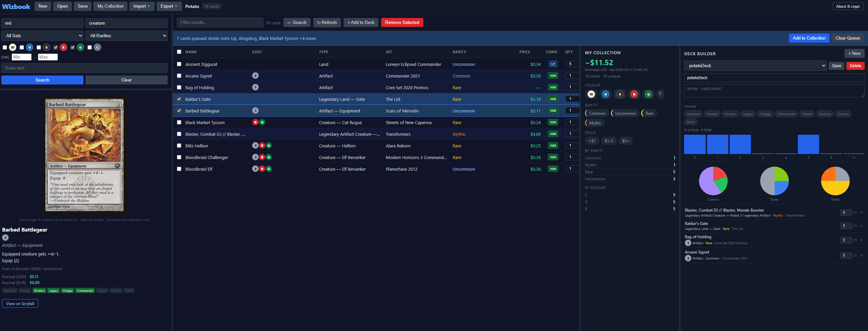
Task: Click the red mana symbol on Black Market Tycoon's cost
Action: (x=255, y=122)
